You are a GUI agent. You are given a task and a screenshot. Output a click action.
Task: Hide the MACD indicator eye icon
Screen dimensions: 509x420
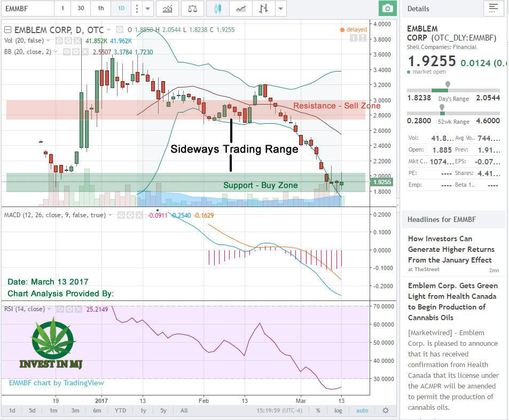(121, 215)
